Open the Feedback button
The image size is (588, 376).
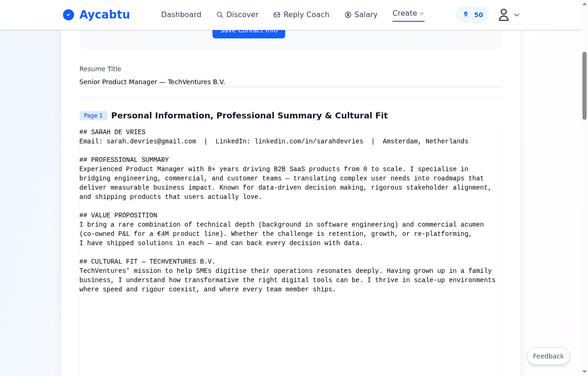[548, 356]
